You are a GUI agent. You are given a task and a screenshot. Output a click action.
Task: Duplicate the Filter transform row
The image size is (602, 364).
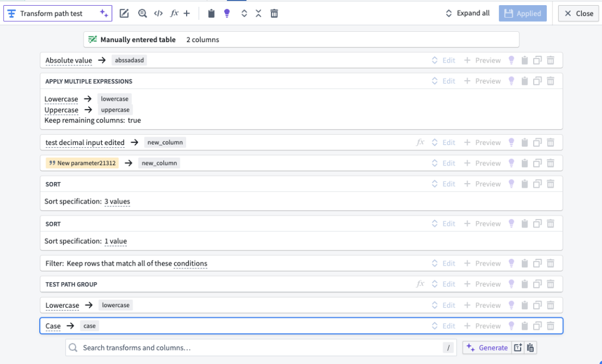[538, 263]
